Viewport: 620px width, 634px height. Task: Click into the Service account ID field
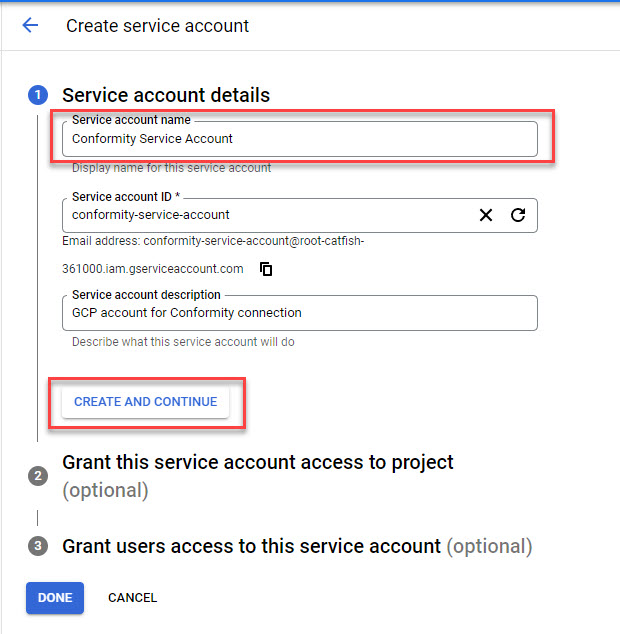pyautogui.click(x=270, y=215)
